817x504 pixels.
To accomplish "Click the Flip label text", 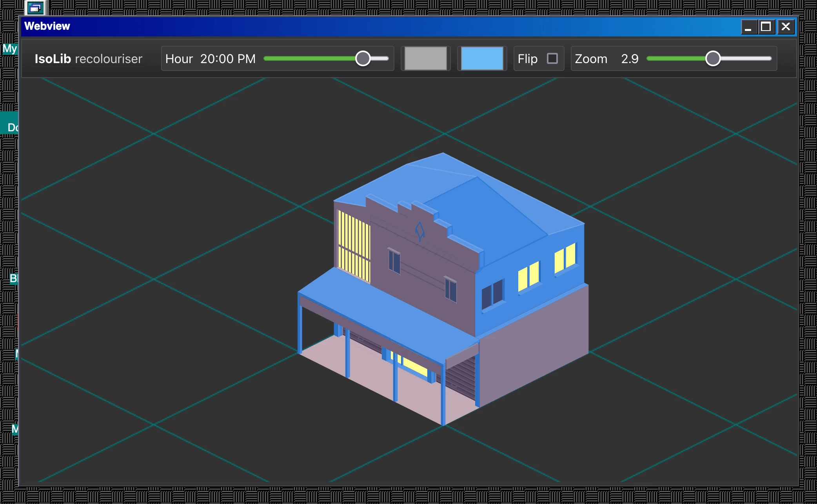I will point(527,59).
